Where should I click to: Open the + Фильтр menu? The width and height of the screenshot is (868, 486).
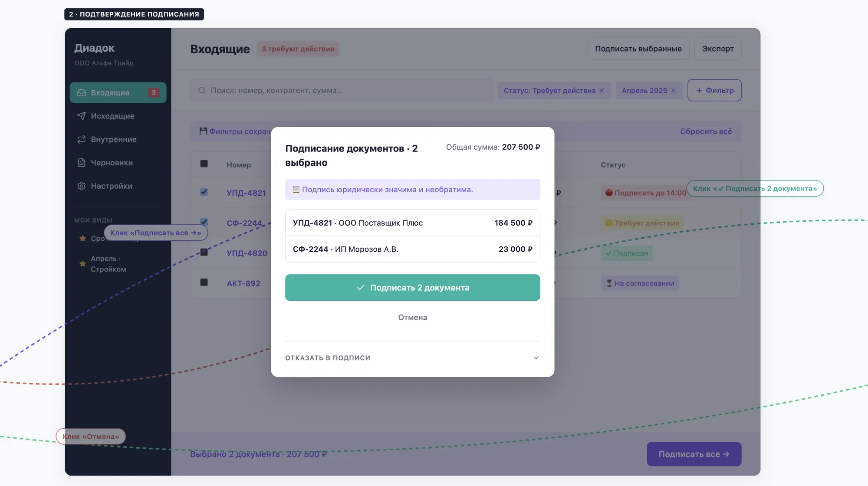tap(714, 90)
